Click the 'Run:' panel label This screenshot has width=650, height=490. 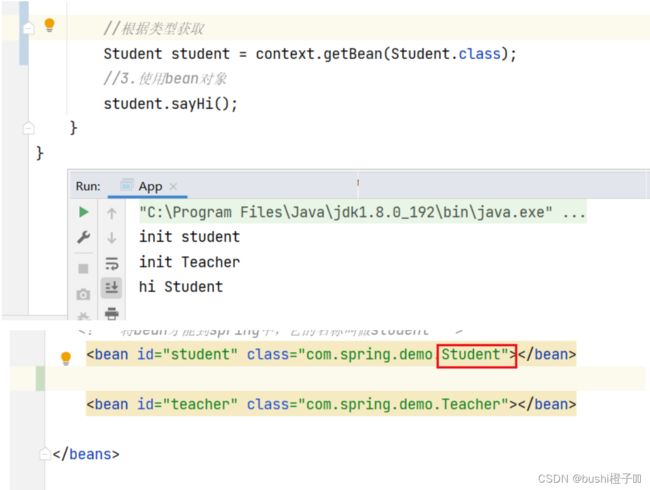pyautogui.click(x=88, y=187)
